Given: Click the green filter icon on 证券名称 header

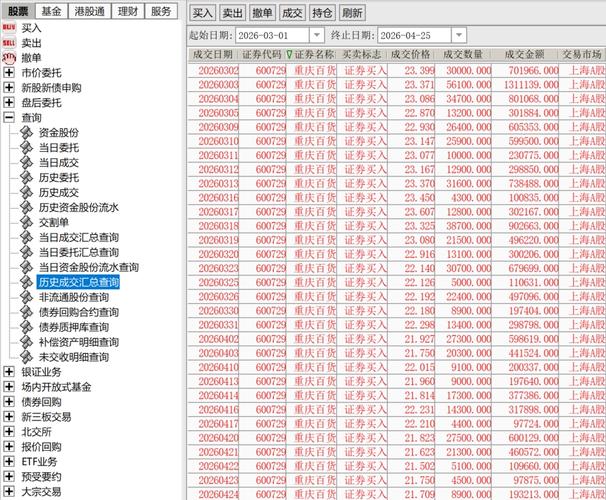Looking at the screenshot, I should pos(289,54).
